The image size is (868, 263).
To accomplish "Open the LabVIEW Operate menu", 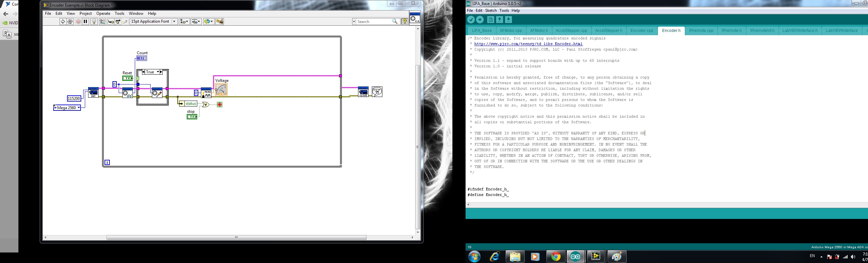I will [103, 13].
